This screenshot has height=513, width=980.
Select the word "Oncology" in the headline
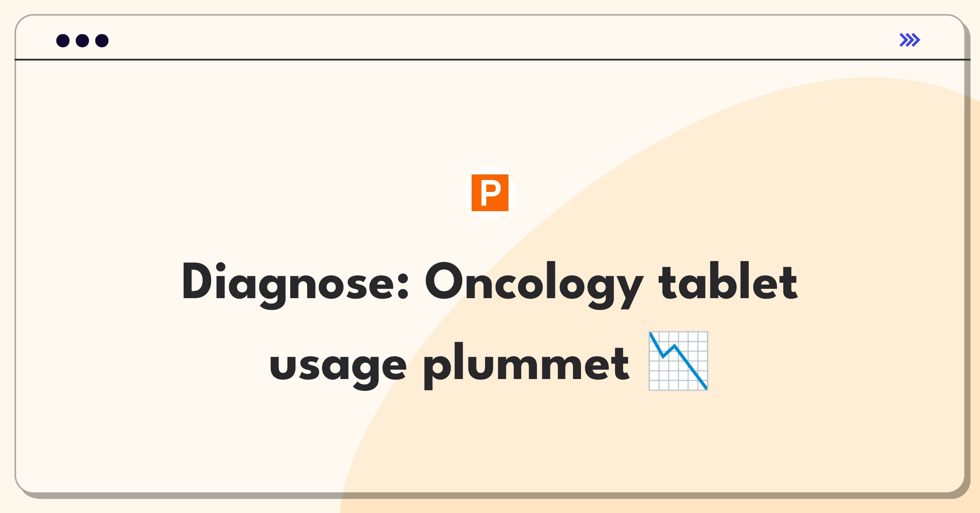[x=534, y=284]
